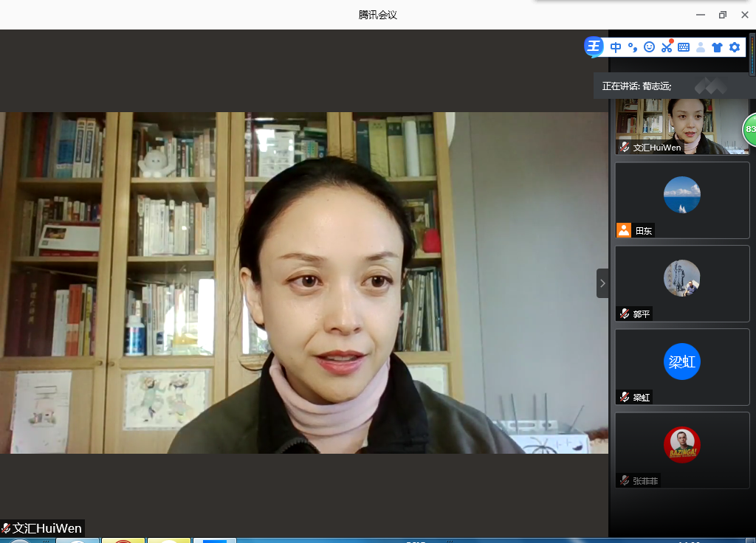756x543 pixels.
Task: Open the emoji smiley panel
Action: point(650,47)
